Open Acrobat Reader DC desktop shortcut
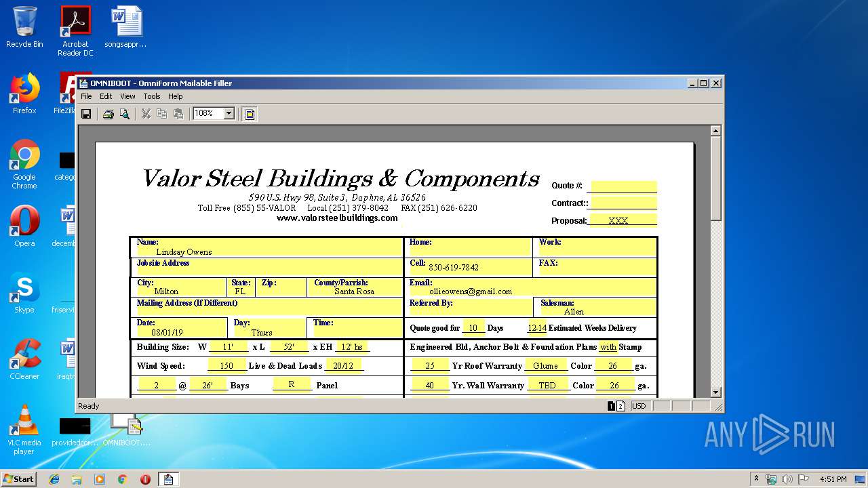868x488 pixels. click(x=75, y=30)
